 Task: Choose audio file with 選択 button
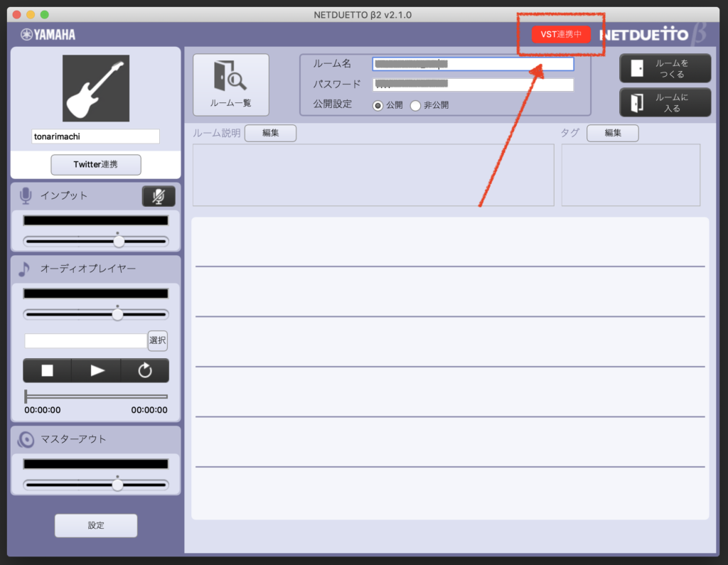click(158, 340)
